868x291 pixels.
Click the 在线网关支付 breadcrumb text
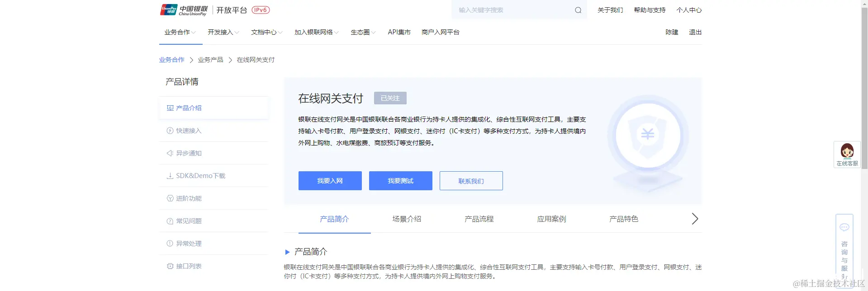[x=256, y=60]
